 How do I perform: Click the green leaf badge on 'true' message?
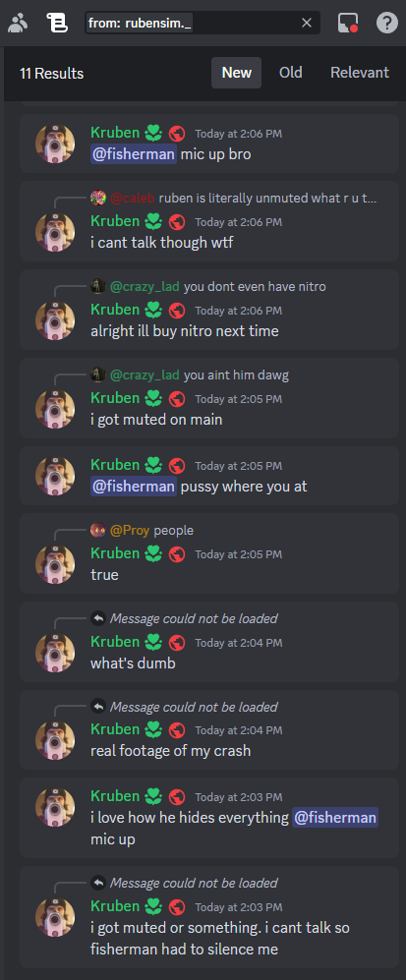click(153, 553)
